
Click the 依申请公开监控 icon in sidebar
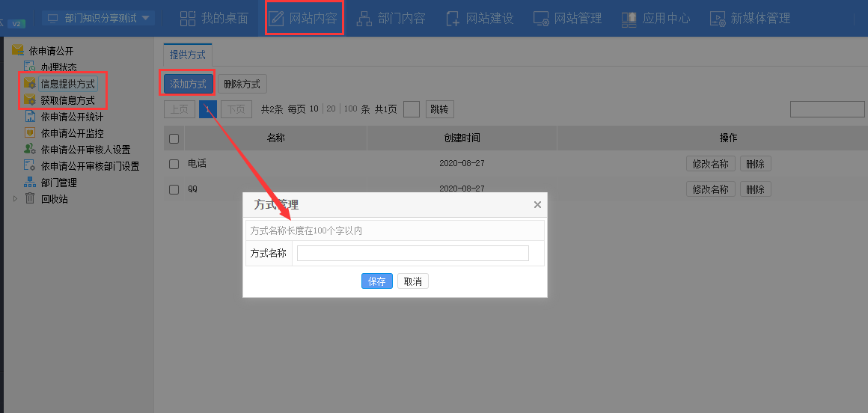(x=30, y=133)
